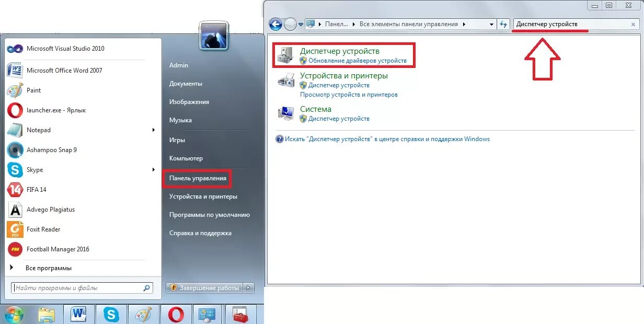Open the Paint palette icon

click(15, 90)
